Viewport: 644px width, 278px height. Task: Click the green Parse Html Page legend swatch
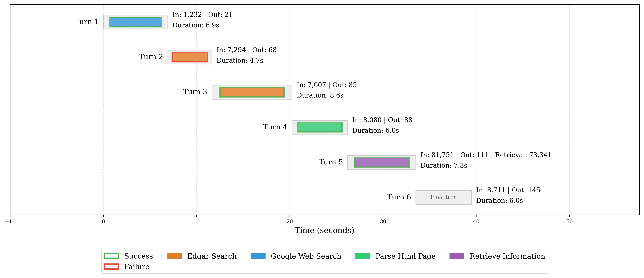[362, 256]
